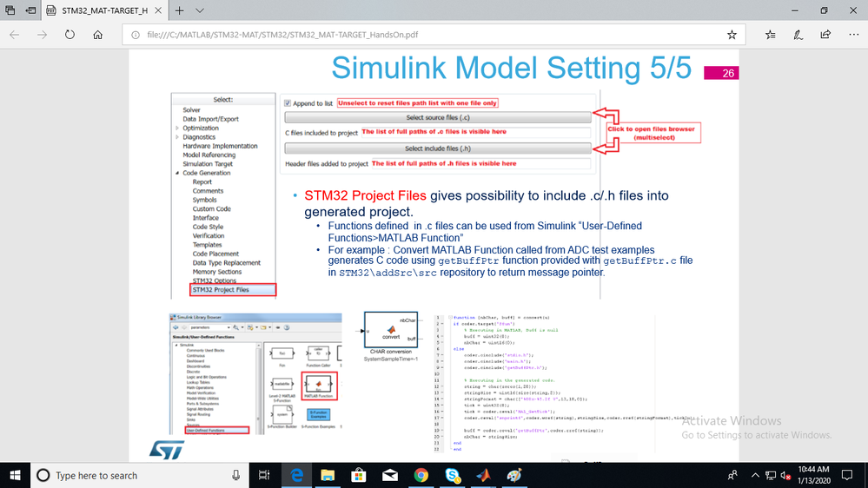Viewport: 868px width, 488px height.
Task: Click Select source files (.c) button
Action: (x=437, y=117)
